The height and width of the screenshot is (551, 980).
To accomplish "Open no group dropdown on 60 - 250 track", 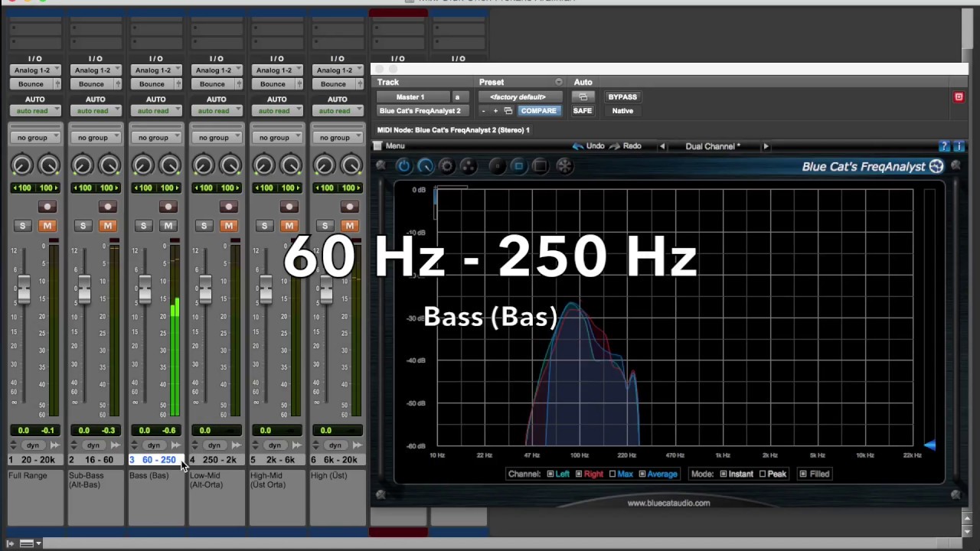I will (x=156, y=138).
